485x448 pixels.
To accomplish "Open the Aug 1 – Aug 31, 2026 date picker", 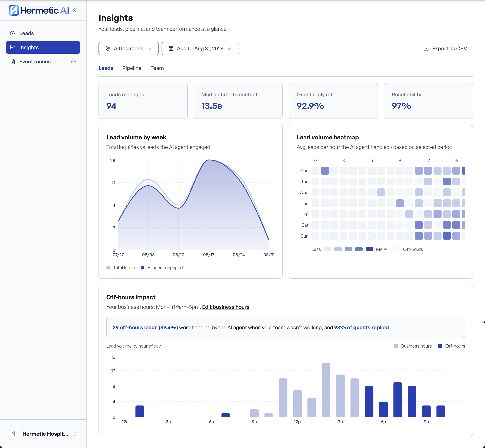I will 200,48.
